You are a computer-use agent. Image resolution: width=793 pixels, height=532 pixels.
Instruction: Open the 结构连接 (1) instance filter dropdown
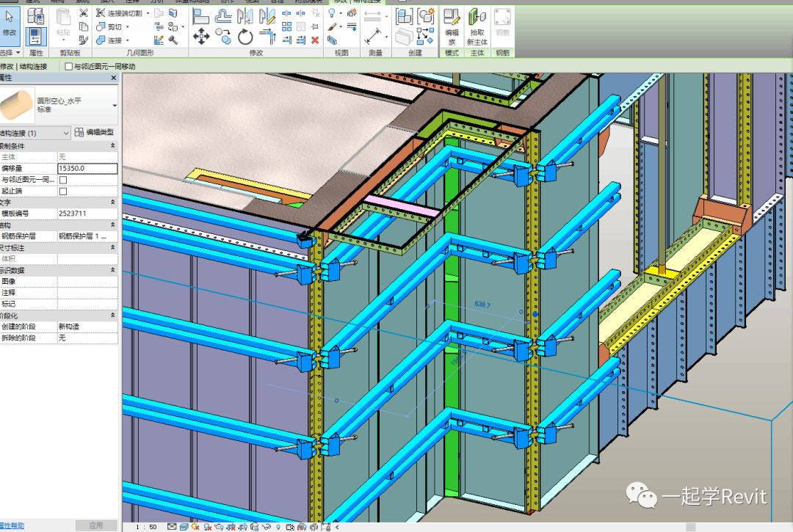coord(35,133)
